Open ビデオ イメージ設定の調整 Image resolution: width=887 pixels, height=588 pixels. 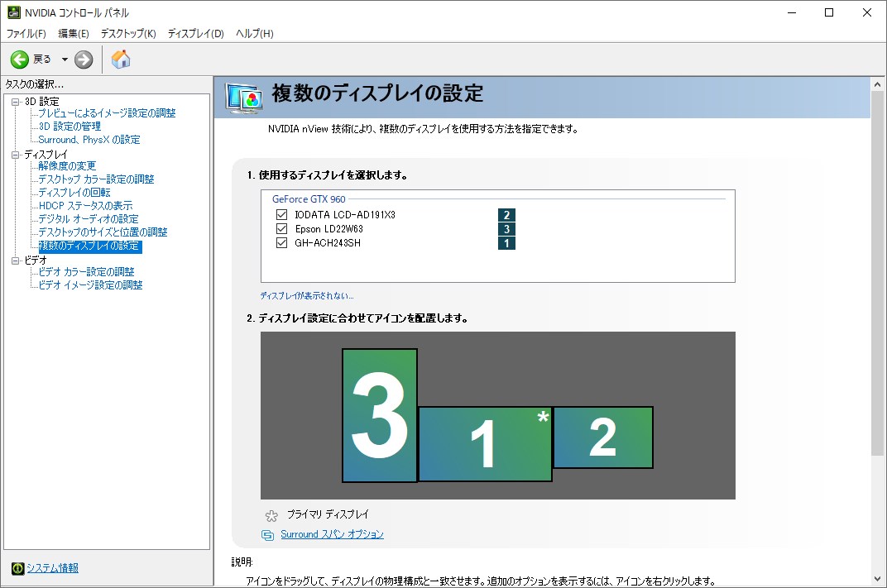pyautogui.click(x=90, y=285)
